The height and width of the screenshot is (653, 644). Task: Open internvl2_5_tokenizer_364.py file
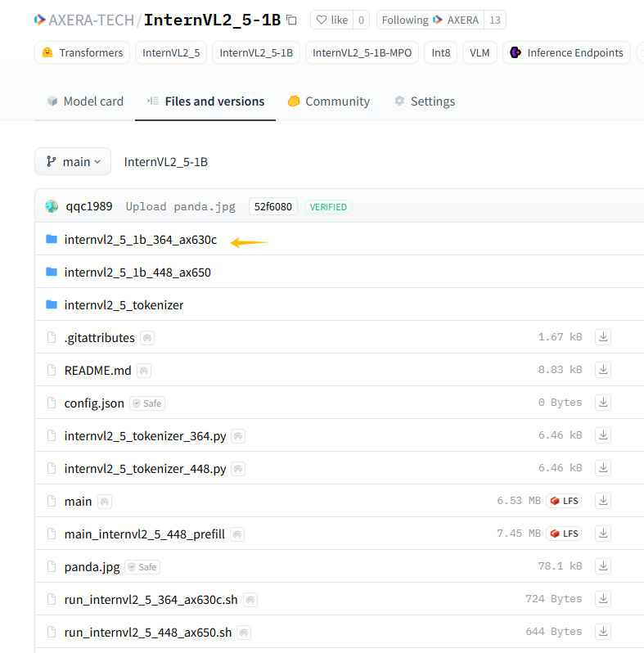(x=145, y=436)
